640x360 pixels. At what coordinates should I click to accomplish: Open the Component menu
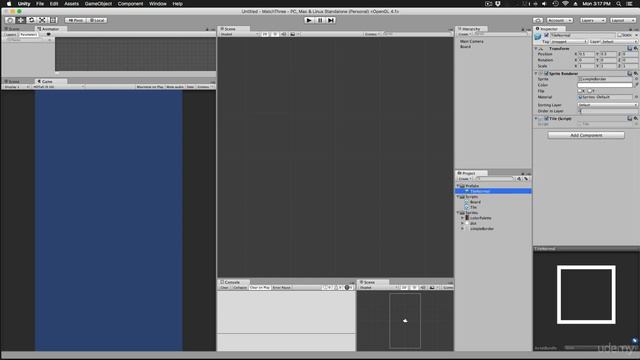130,4
